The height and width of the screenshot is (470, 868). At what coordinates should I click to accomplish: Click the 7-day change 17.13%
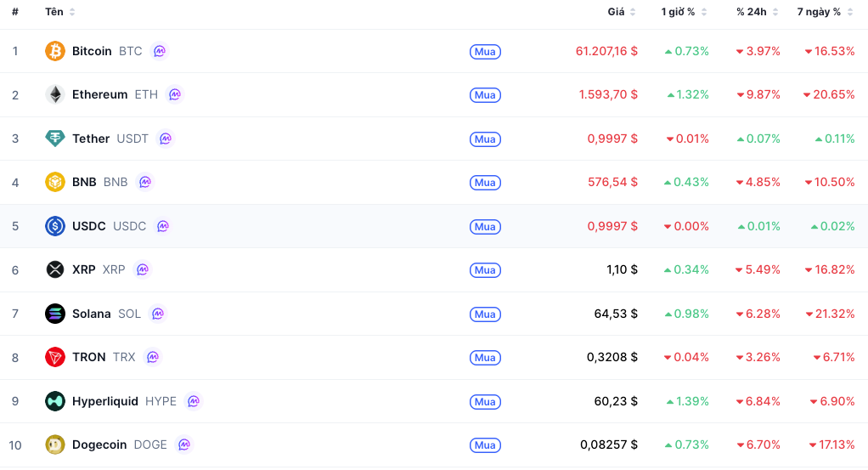coord(832,445)
